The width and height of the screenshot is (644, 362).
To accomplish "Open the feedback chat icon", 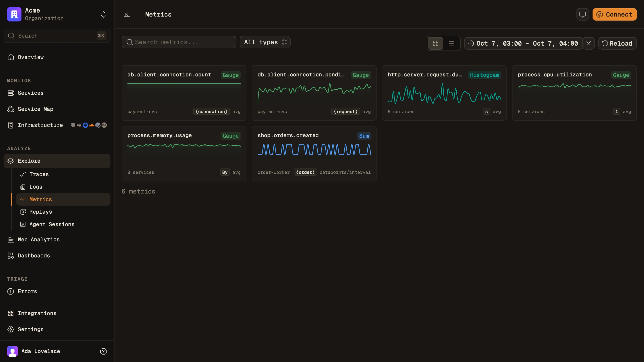I will (x=583, y=14).
